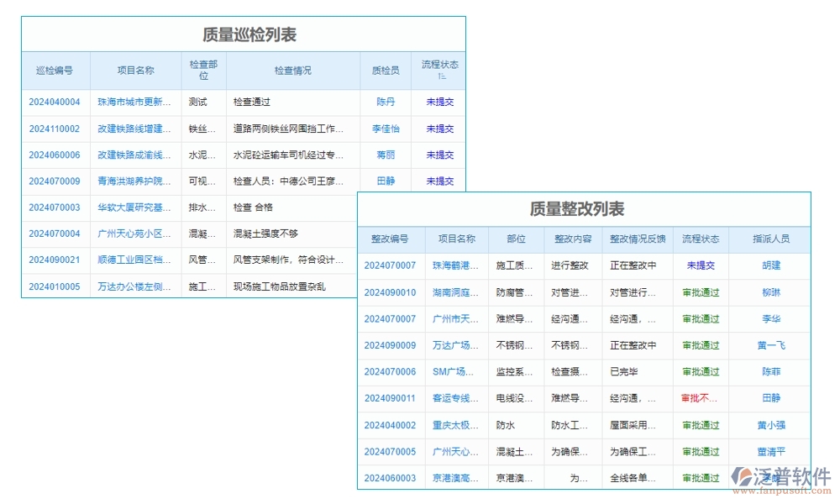Open project 湖南洞庭 rectification entry
840x504 pixels.
click(x=452, y=292)
